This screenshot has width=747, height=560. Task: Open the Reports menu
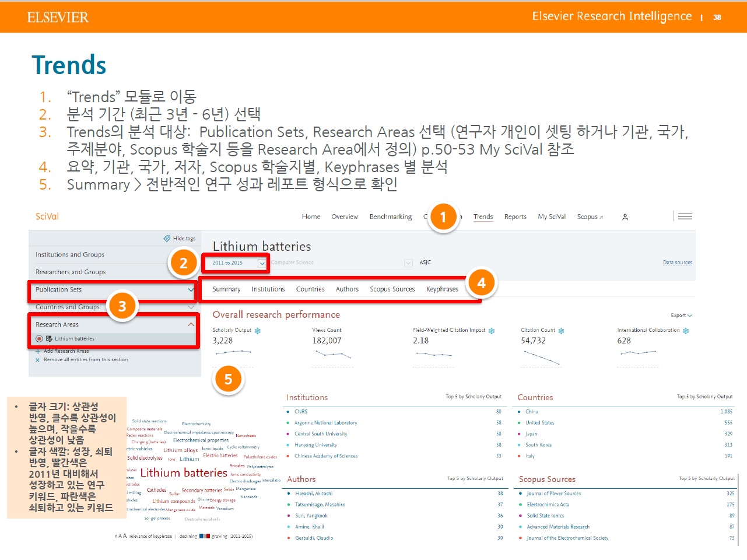(x=515, y=217)
